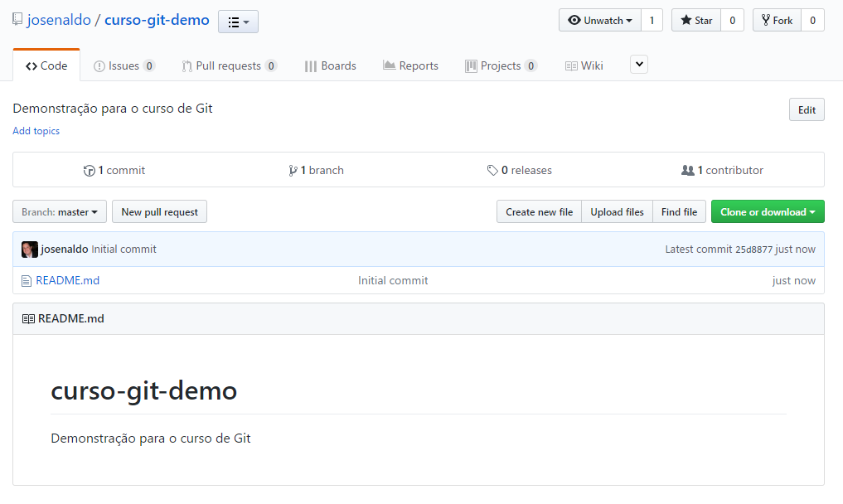Click the star icon on Star button

tap(686, 21)
